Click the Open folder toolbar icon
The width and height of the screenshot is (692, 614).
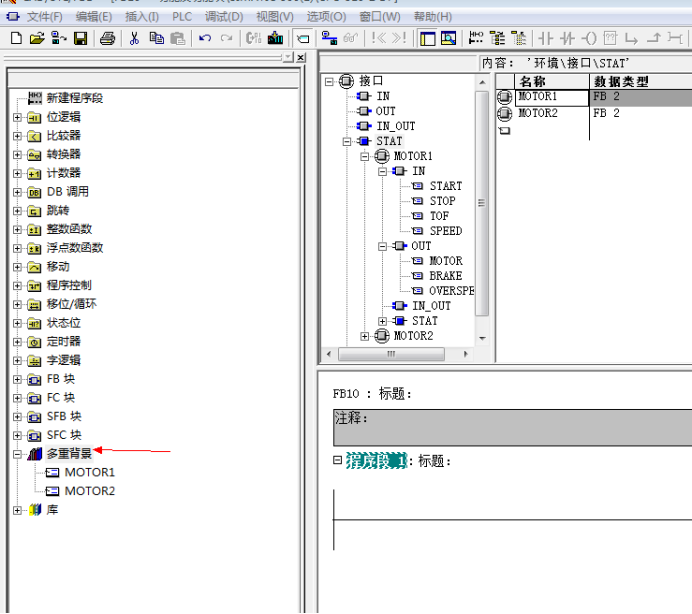point(37,38)
